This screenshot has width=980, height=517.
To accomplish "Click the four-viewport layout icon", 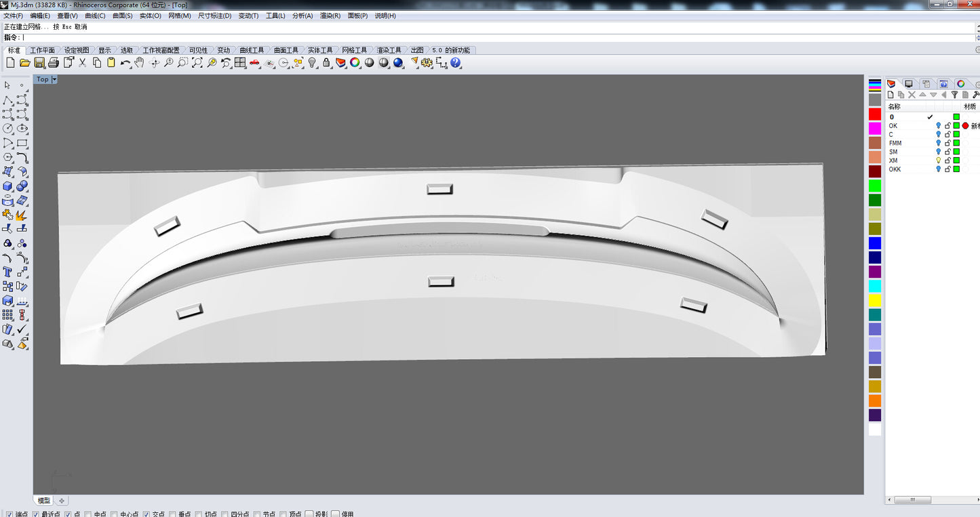I will click(240, 62).
